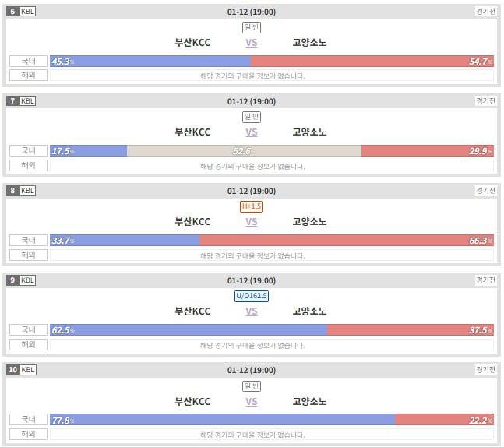Select the 해외 tab in match 10
The image size is (504, 447).
point(28,435)
